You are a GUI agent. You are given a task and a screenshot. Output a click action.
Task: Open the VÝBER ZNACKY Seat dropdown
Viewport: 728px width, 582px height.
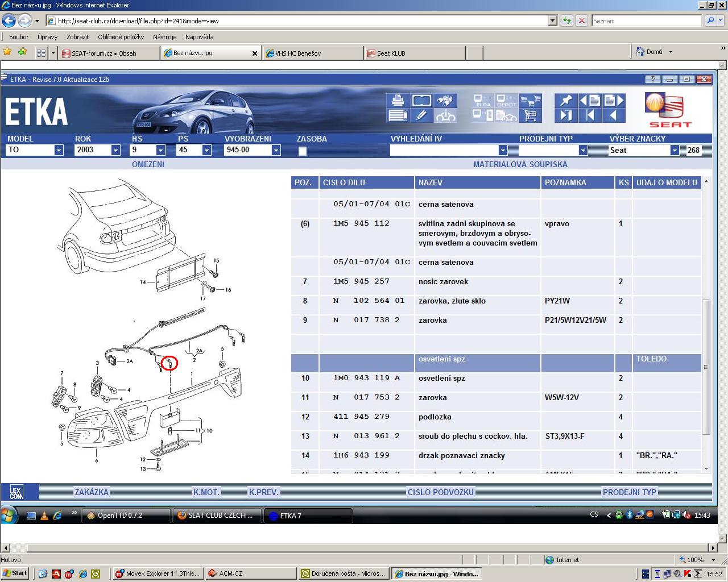[675, 150]
